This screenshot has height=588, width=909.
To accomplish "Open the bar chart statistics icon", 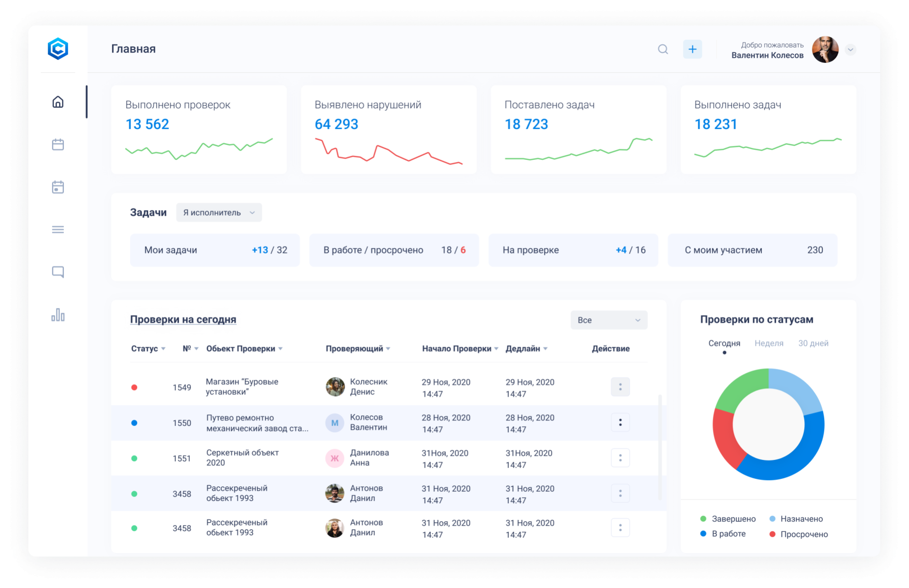I will click(x=58, y=315).
